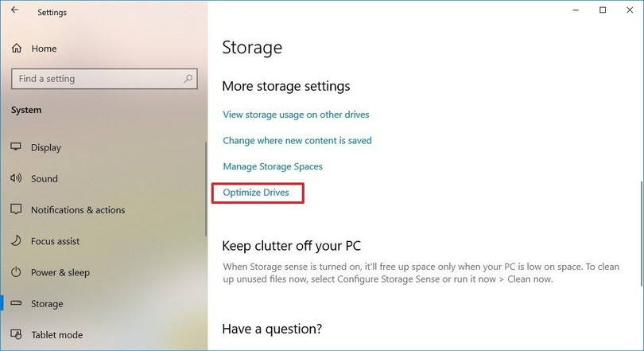Type in the Find a setting box
The height and width of the screenshot is (351, 644).
pos(95,79)
